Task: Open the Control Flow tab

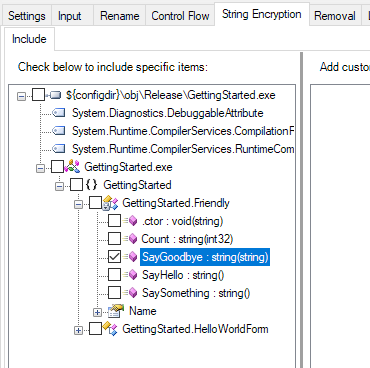Action: click(180, 16)
